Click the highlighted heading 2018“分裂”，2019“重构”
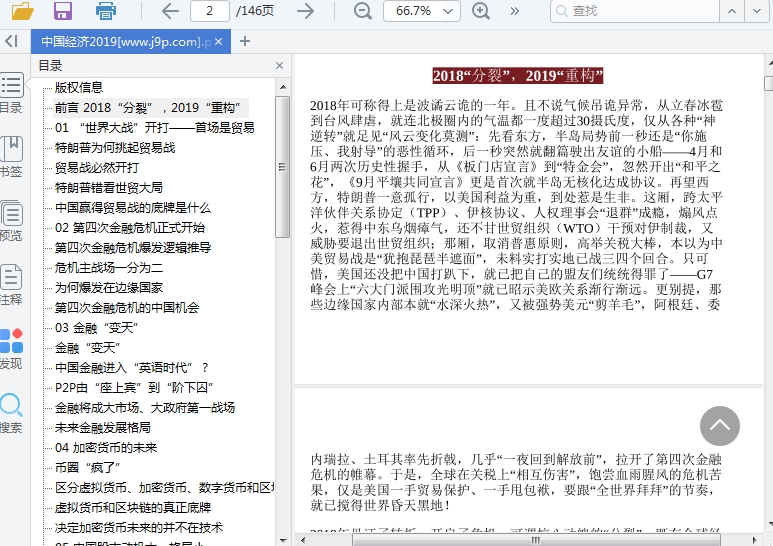The height and width of the screenshot is (546, 773). (518, 75)
